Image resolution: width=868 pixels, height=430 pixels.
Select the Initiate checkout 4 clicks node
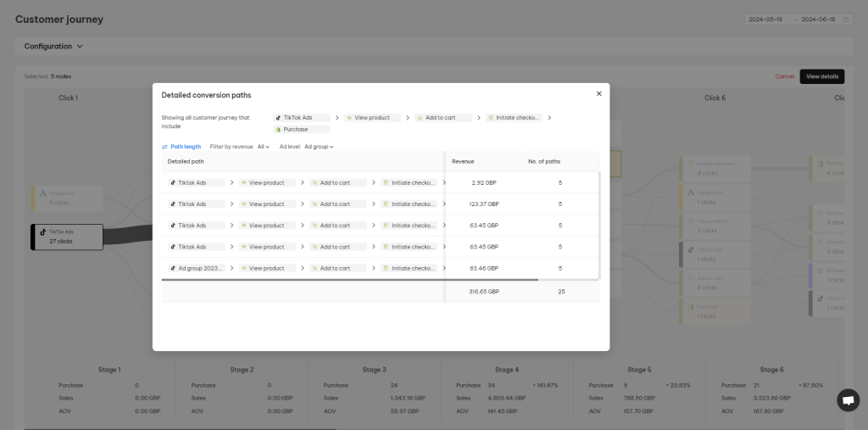pos(715,169)
